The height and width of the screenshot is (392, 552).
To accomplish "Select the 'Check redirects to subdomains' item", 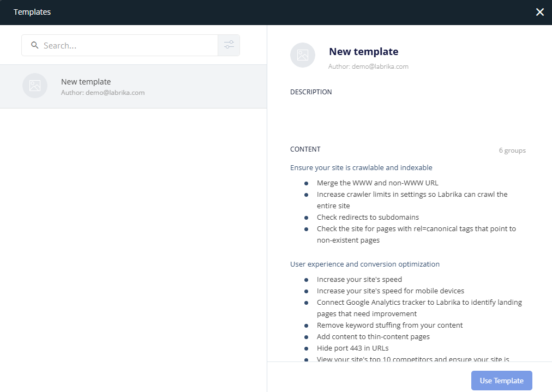I will [368, 217].
